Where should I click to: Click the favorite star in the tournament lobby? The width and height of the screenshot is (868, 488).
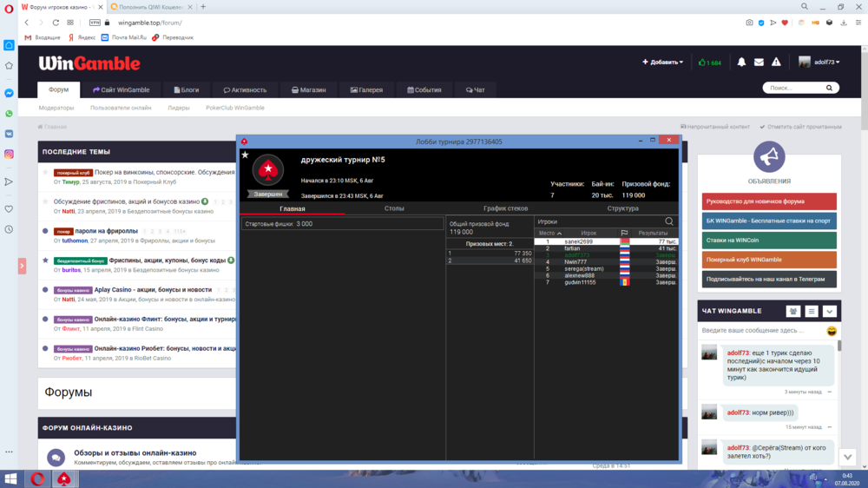(x=245, y=155)
